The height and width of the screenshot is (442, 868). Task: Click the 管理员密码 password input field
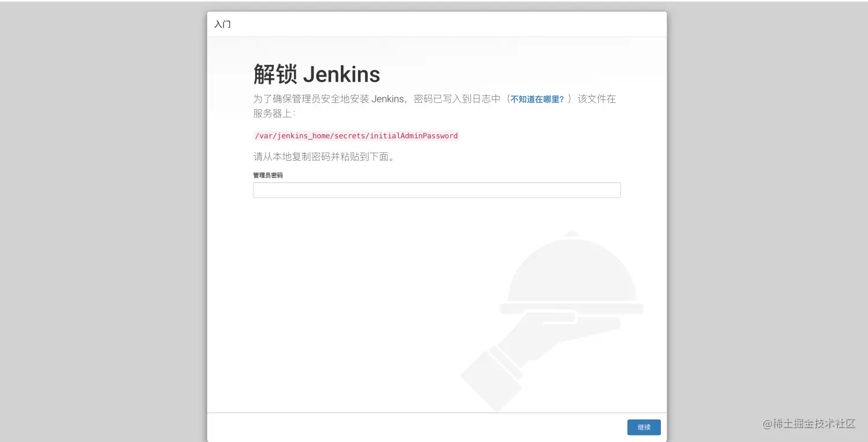click(436, 190)
